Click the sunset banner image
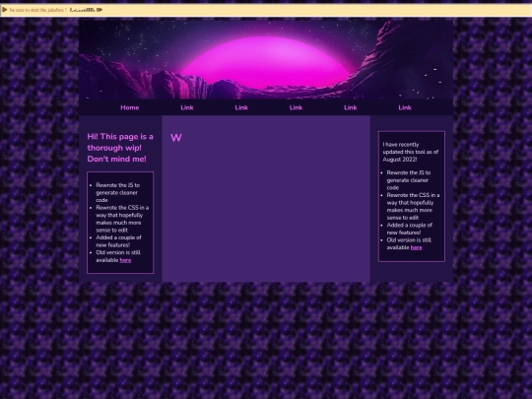 tap(266, 59)
